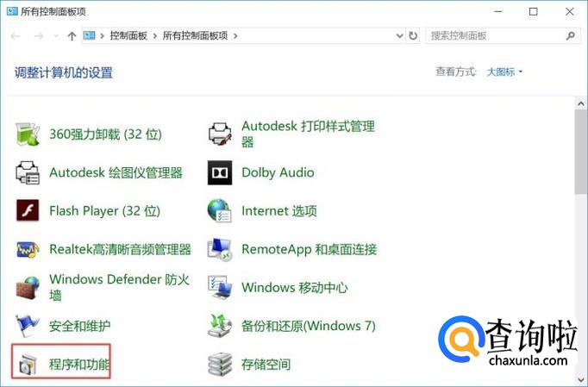Expand chevron after 所有控制面板项 breadcrumb
Image resolution: width=588 pixels, height=387 pixels.
point(235,36)
